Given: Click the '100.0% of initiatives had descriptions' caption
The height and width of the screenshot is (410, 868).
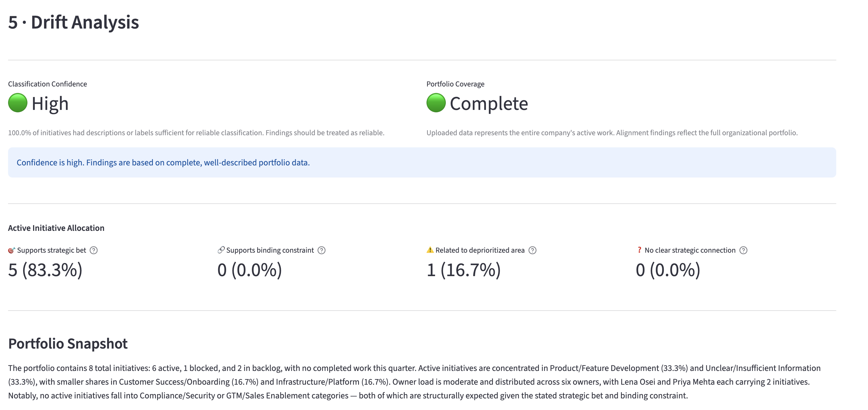Looking at the screenshot, I should pyautogui.click(x=196, y=133).
